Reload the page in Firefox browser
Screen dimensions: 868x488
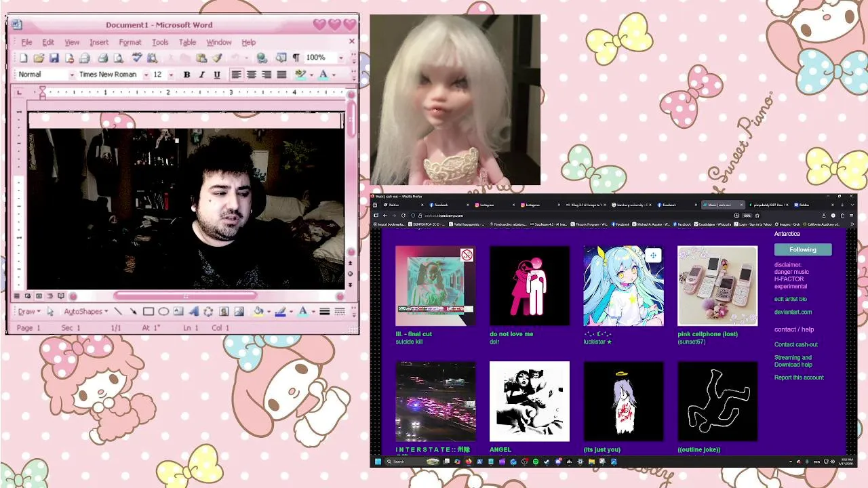point(403,216)
